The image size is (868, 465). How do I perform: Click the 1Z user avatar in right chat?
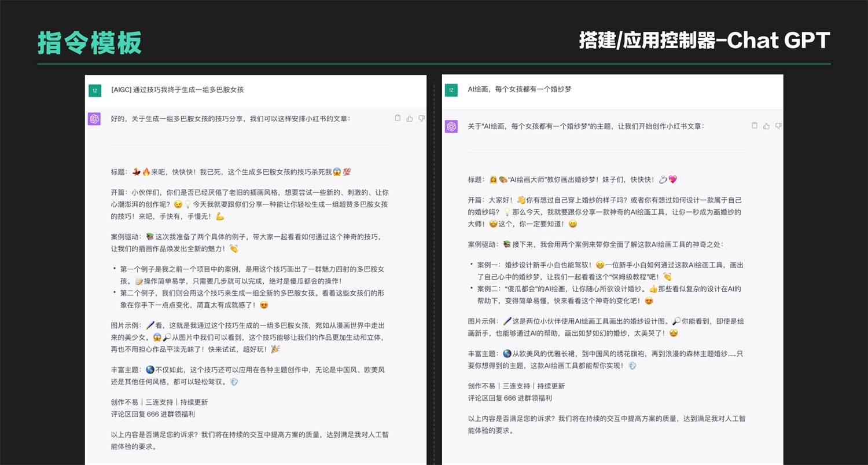451,90
